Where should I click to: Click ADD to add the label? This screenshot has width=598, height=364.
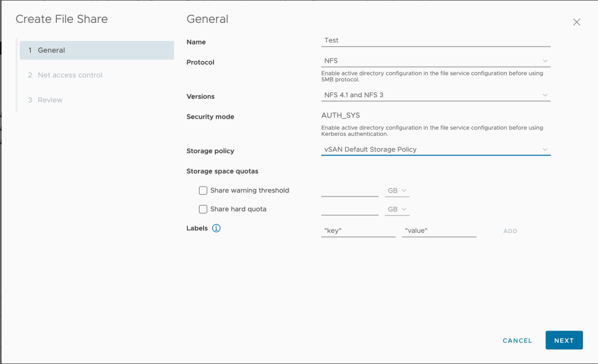(510, 231)
